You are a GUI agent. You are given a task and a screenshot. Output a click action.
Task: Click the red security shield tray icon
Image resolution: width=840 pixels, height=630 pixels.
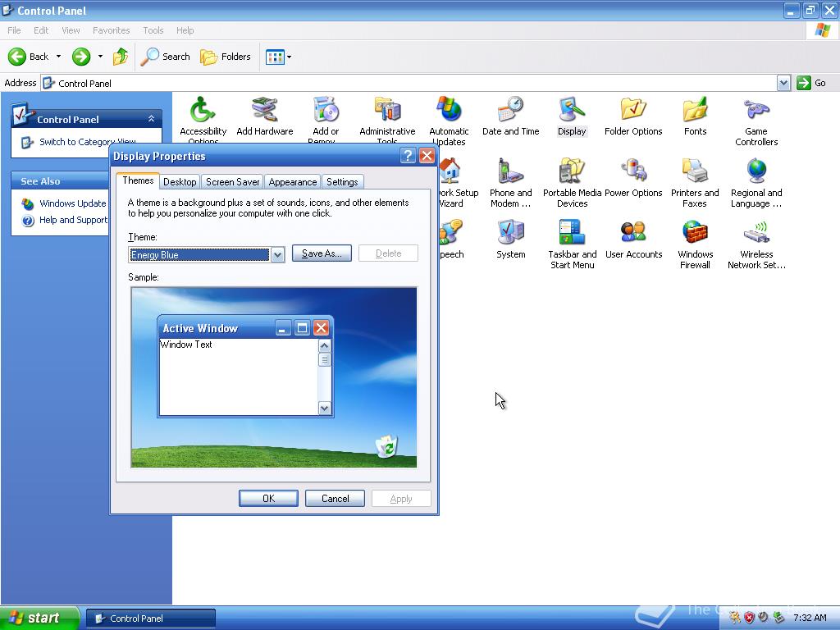(x=749, y=619)
